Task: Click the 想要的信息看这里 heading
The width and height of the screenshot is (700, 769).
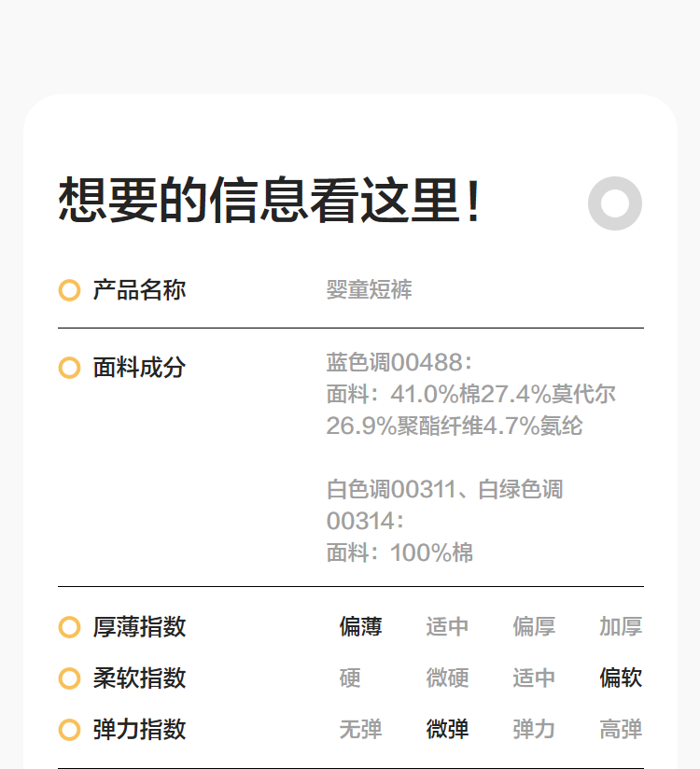Action: click(x=271, y=201)
